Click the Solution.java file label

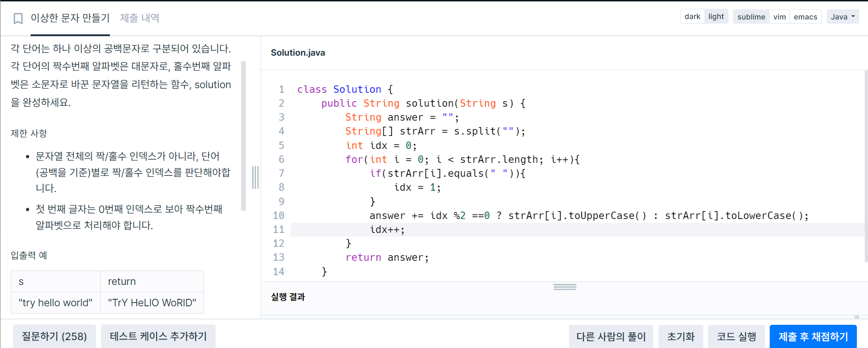[x=298, y=53]
